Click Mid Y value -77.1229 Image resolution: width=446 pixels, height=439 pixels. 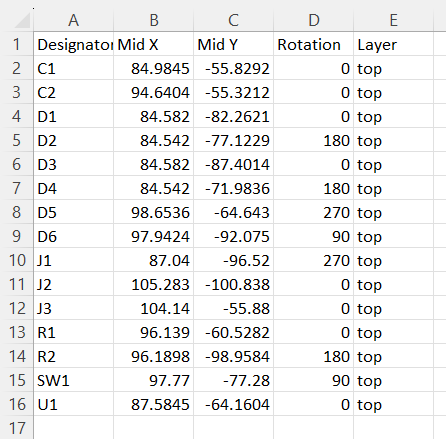point(234,140)
